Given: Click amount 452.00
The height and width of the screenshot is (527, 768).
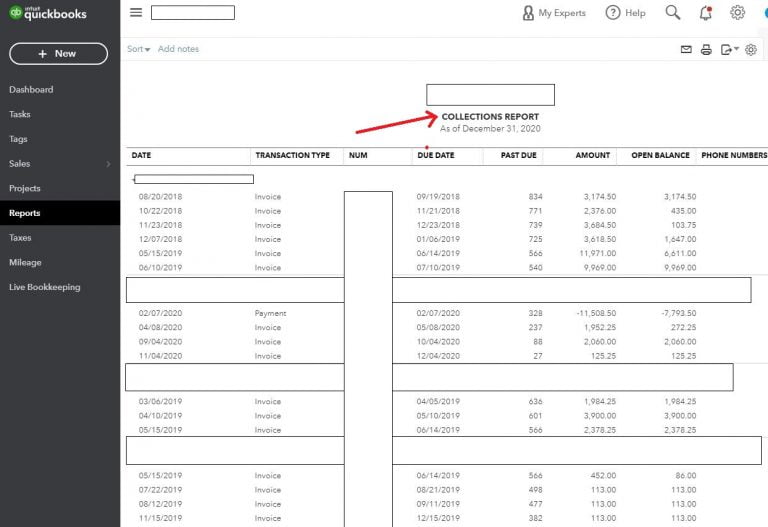Looking at the screenshot, I should click(x=603, y=476).
